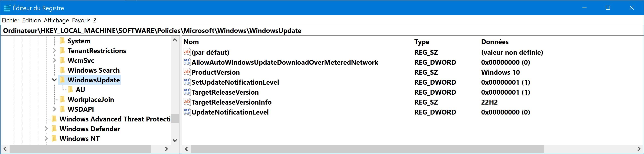Click the WSDAPI folder icon
Image resolution: width=644 pixels, height=154 pixels.
[63, 109]
